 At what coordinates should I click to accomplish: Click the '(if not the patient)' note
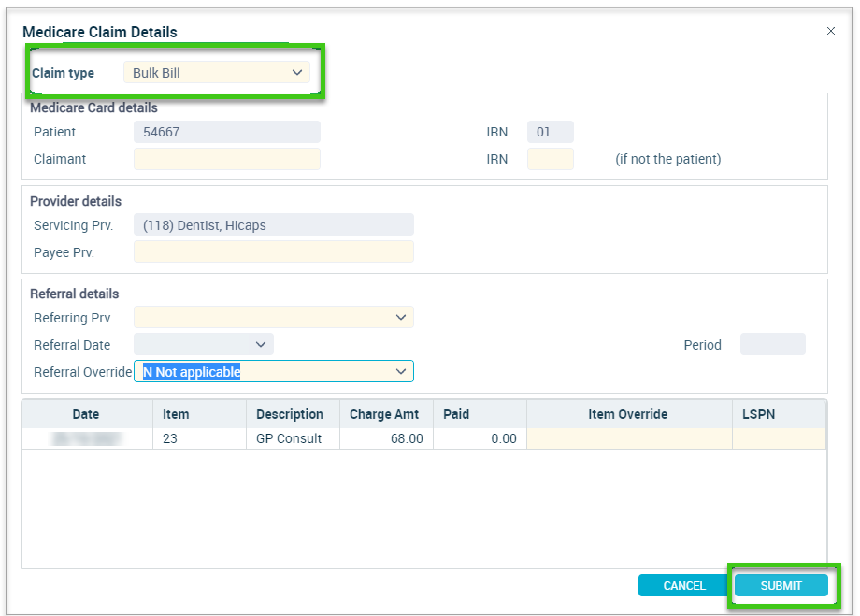pyautogui.click(x=668, y=159)
